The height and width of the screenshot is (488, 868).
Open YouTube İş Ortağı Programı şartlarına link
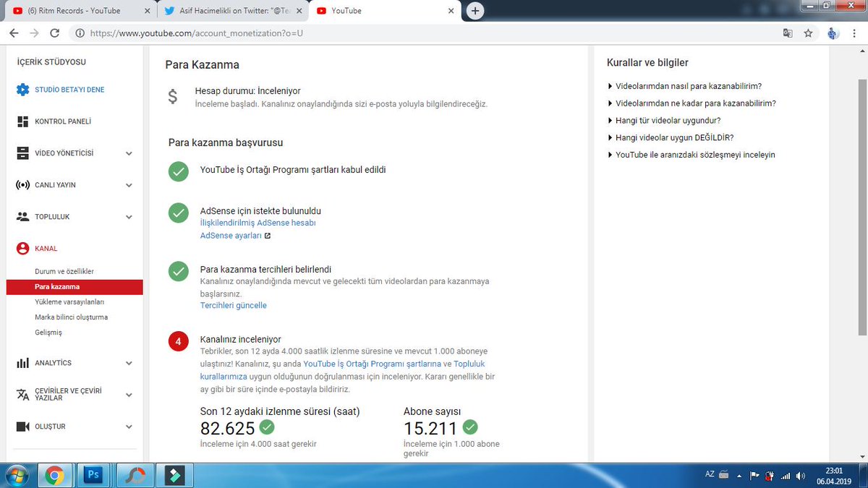373,364
